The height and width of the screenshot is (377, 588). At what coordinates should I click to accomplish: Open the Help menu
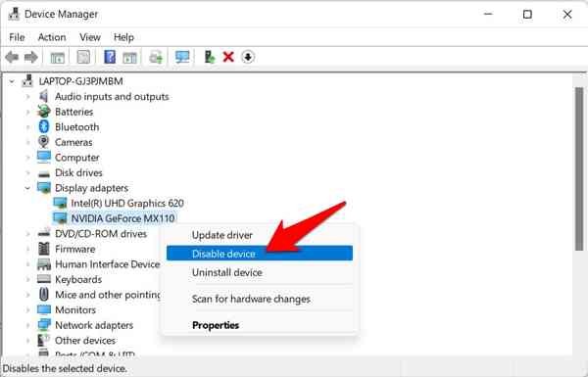coord(123,37)
